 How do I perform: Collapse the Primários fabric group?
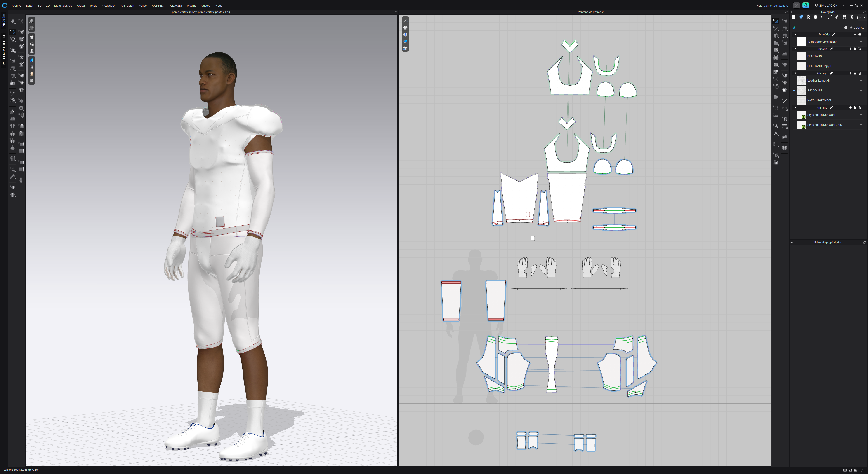click(x=796, y=34)
